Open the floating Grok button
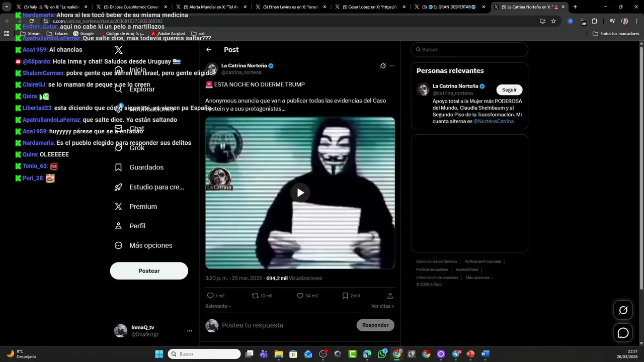The image size is (644, 362). (623, 310)
